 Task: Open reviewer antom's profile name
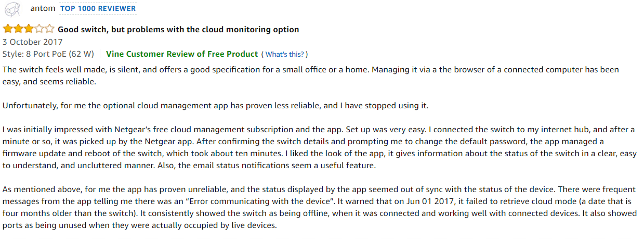[43, 8]
